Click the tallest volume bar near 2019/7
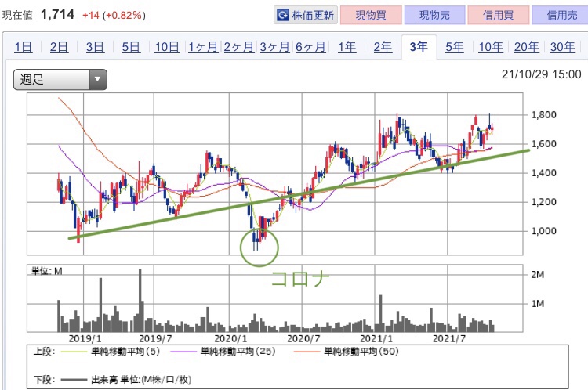Image resolution: width=588 pixels, height=390 pixels. pyautogui.click(x=140, y=301)
